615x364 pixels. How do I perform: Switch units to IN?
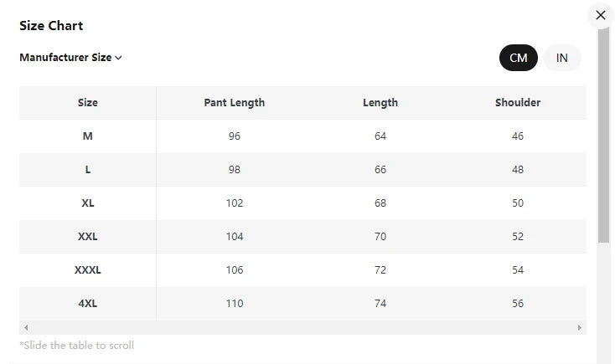(561, 58)
